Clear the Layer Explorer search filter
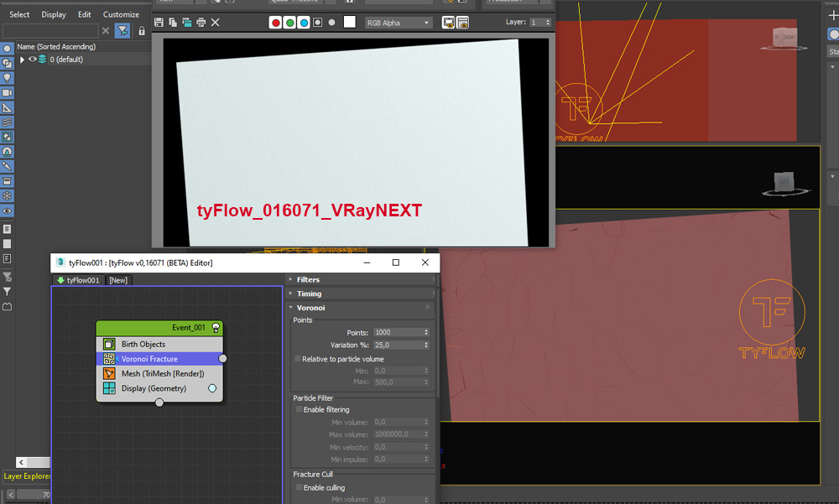The height and width of the screenshot is (504, 839). coord(106,31)
